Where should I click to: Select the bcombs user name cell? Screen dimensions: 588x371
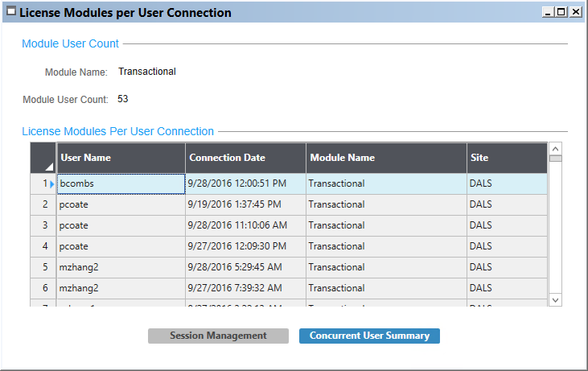(121, 183)
